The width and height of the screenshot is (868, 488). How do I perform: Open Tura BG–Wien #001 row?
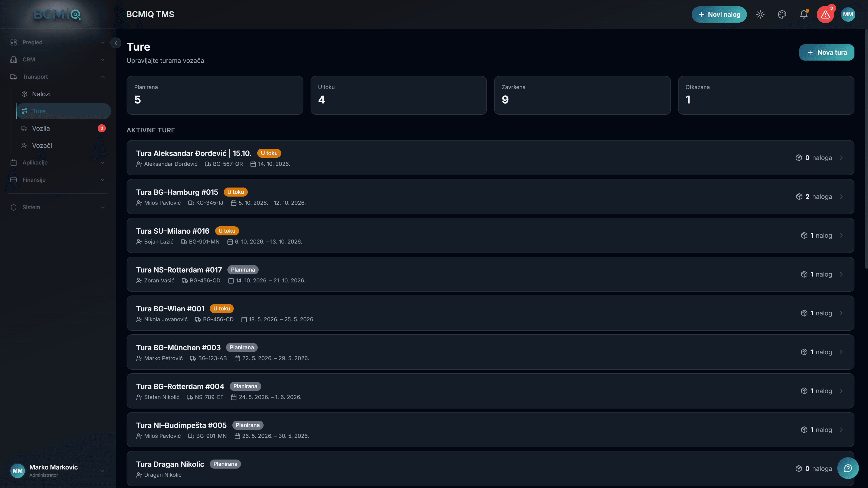[490, 313]
